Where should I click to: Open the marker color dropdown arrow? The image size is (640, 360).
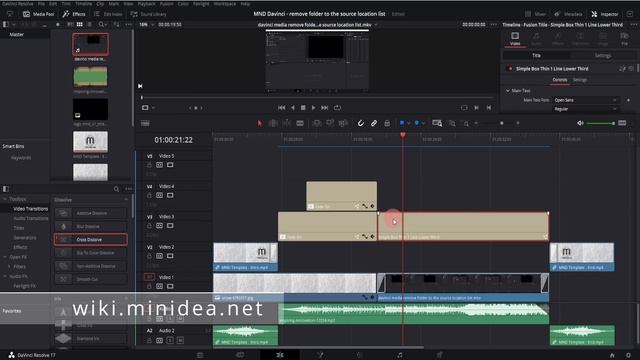click(423, 123)
